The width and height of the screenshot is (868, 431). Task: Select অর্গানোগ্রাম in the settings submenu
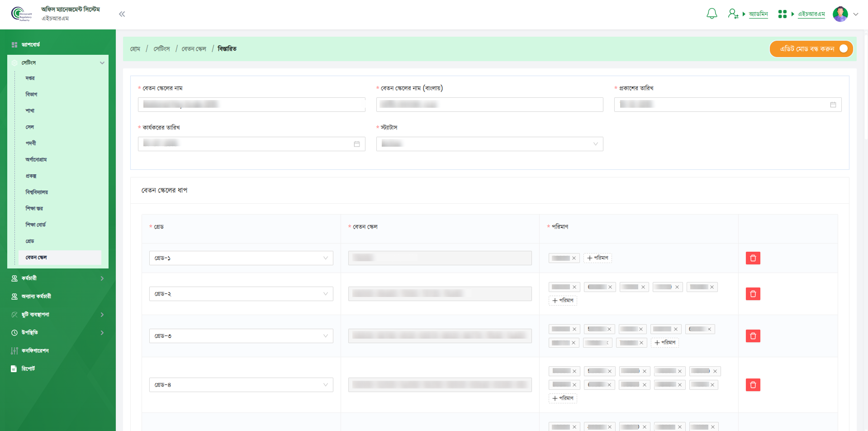point(36,160)
